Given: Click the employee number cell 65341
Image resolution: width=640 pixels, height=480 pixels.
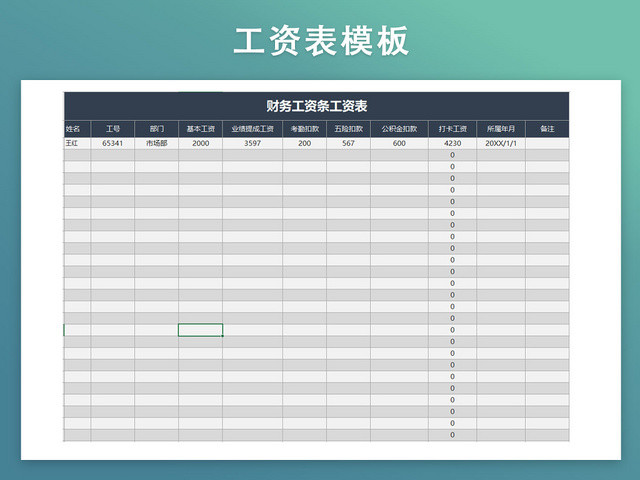Looking at the screenshot, I should pos(113,143).
